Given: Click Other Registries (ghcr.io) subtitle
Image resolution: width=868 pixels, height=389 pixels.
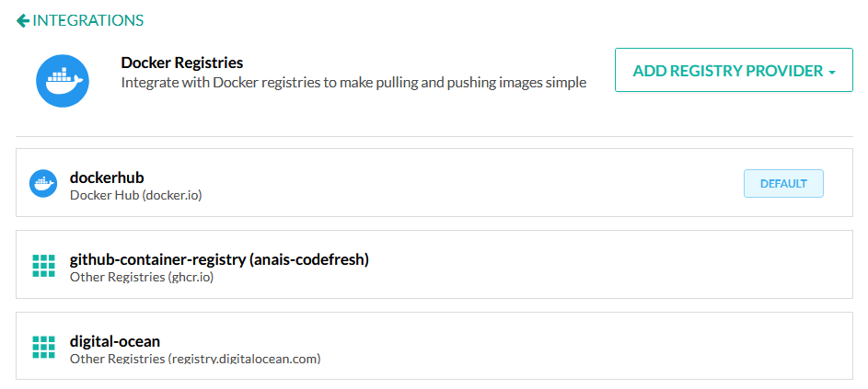Looking at the screenshot, I should (x=142, y=277).
